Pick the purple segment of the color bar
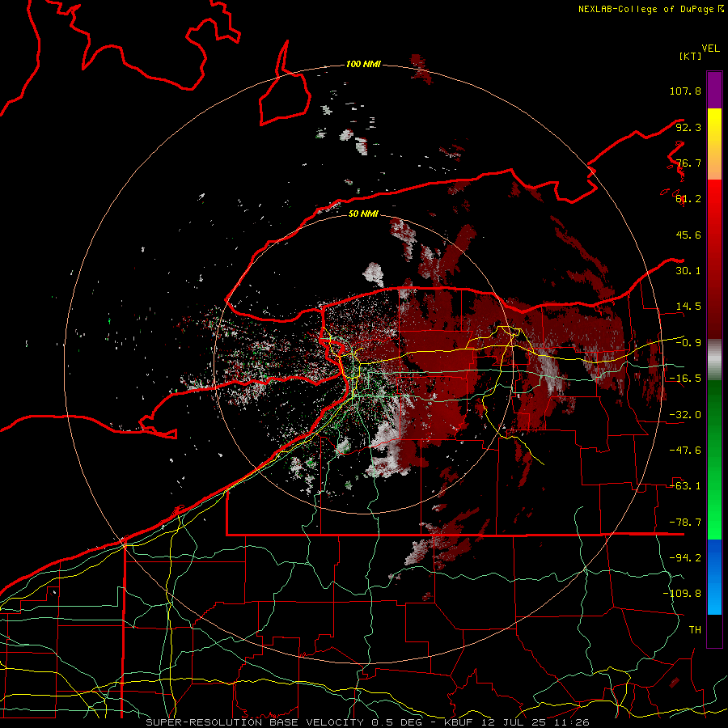728x728 pixels. pos(714,90)
